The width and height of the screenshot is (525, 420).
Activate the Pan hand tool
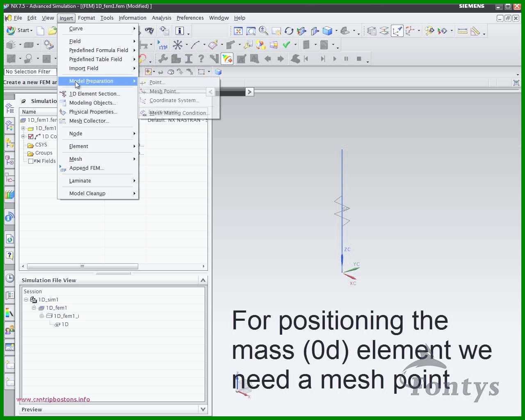pyautogui.click(x=276, y=31)
